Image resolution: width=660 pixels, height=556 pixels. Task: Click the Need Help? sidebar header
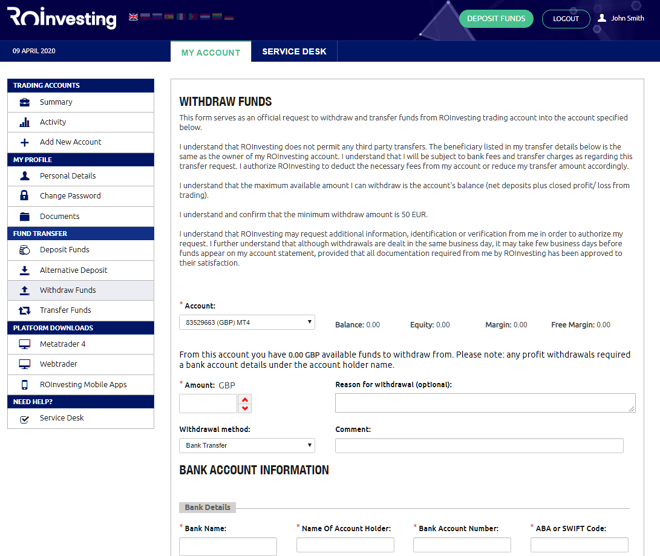click(x=80, y=402)
